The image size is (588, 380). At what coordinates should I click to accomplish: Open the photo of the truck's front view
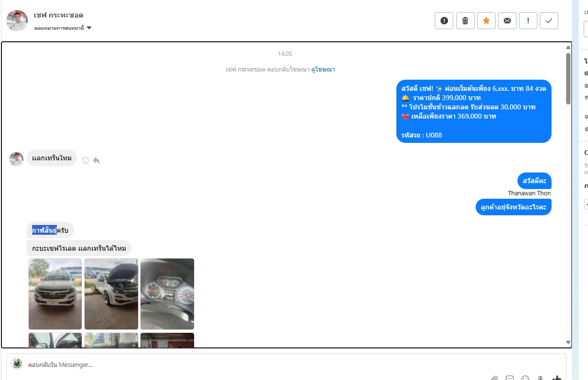[55, 294]
